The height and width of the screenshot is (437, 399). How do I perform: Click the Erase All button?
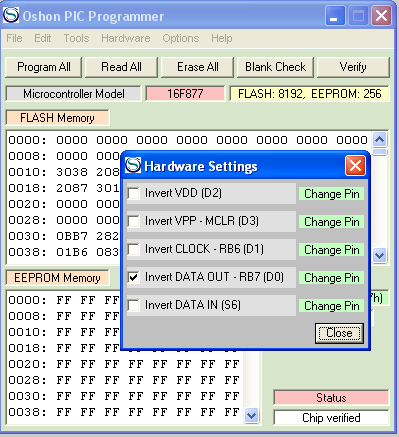(198, 67)
